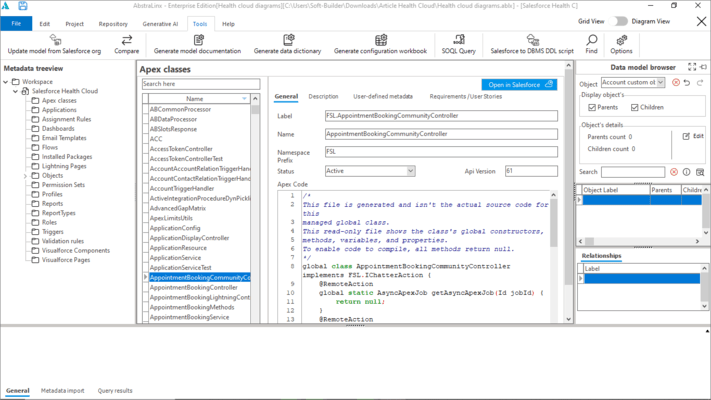Click the Apex classes search field
711x400 pixels.
point(200,85)
